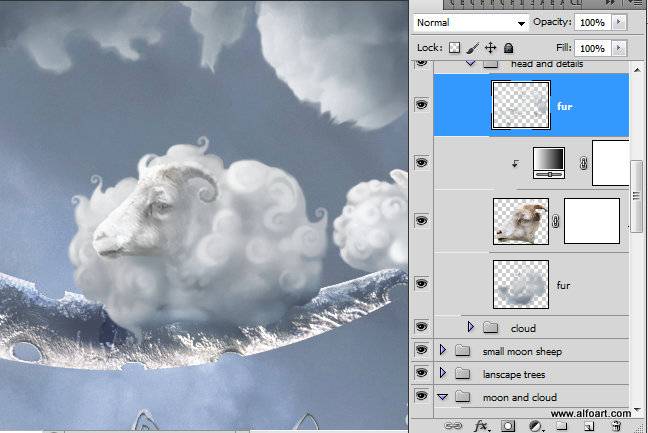Collapse the head and details group
The width and height of the screenshot is (648, 433).
[x=470, y=63]
